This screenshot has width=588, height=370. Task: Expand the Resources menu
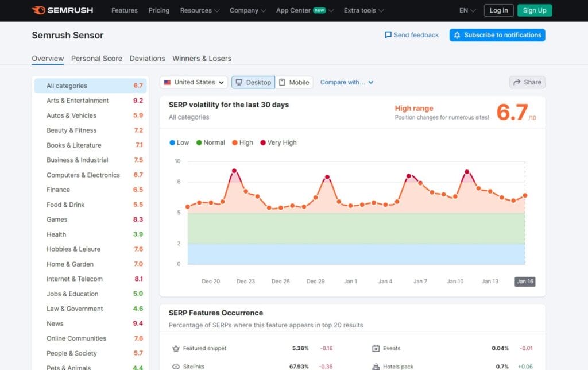pos(199,10)
